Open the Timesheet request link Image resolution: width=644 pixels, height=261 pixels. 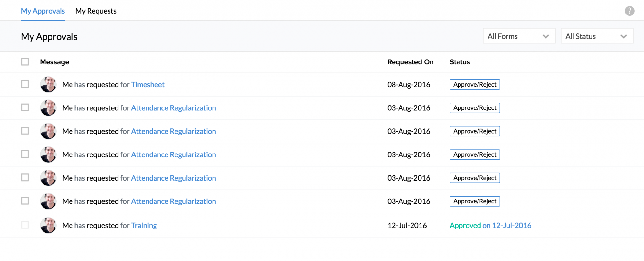pos(147,85)
